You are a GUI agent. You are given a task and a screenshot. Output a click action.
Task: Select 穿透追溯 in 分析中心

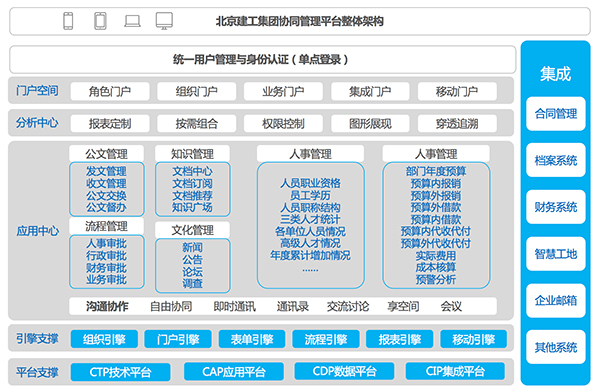click(x=457, y=124)
